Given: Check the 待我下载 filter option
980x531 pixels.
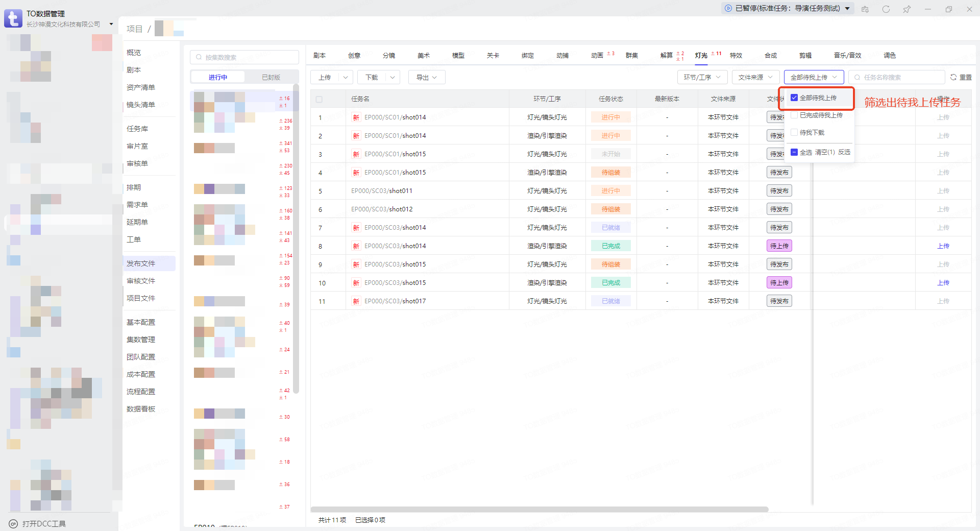Looking at the screenshot, I should [x=794, y=133].
